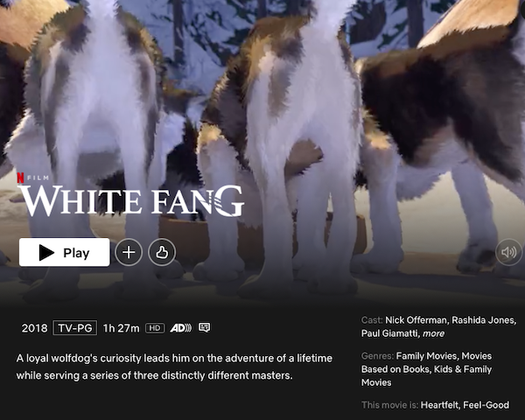Open Rashida Jones cast link
Viewport: 525px width, 420px height.
click(x=484, y=320)
